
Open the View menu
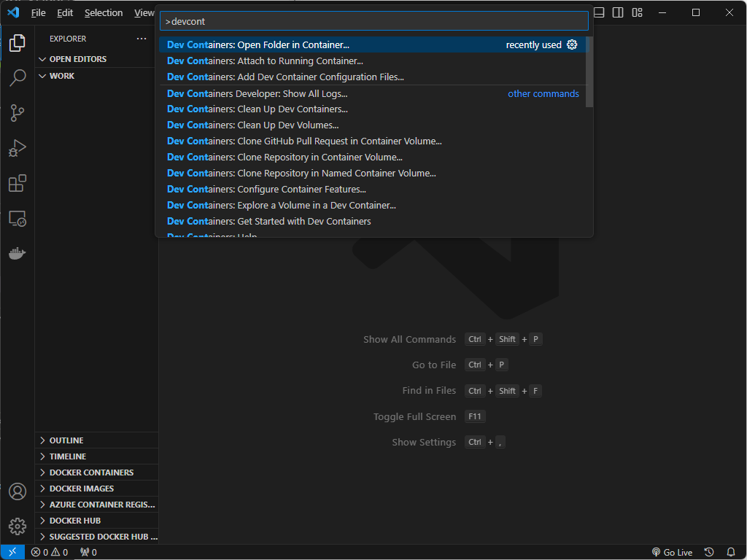(x=144, y=13)
